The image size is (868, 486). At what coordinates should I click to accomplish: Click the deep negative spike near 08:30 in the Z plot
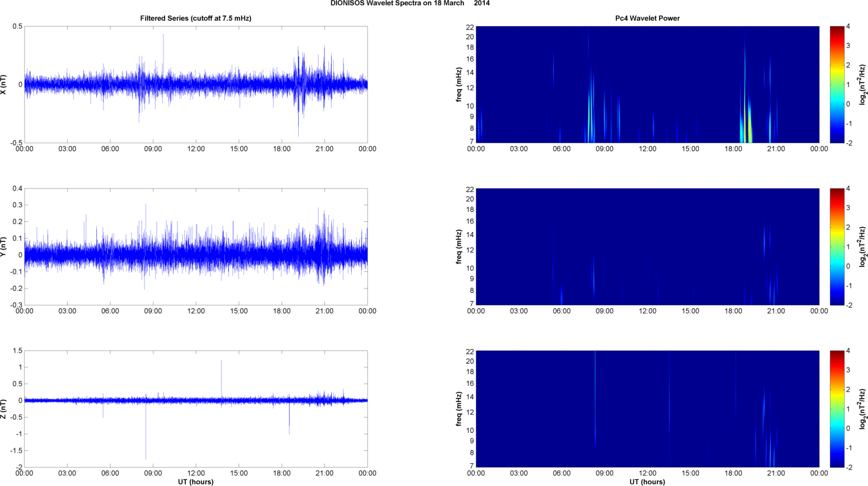pos(146,431)
